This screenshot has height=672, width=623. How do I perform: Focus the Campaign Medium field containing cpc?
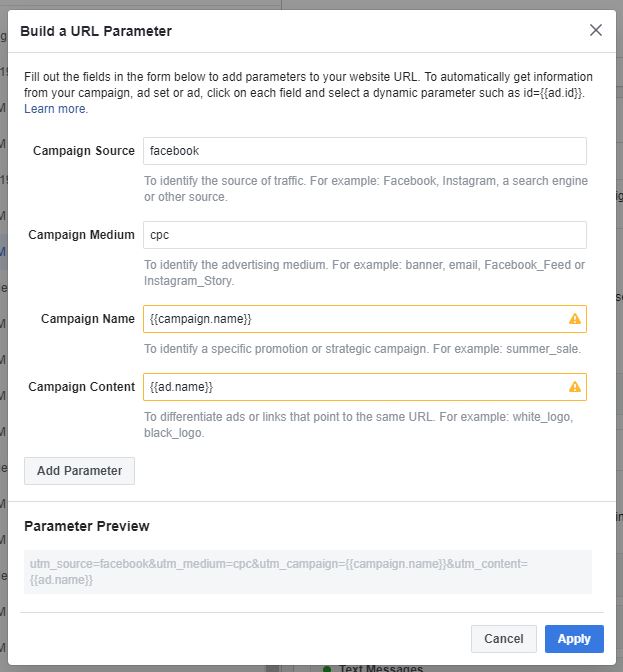click(x=364, y=235)
